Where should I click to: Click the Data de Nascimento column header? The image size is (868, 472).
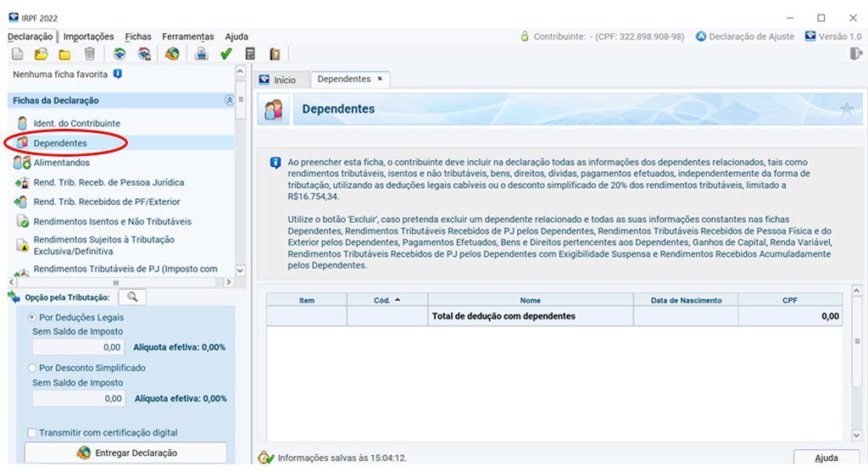pyautogui.click(x=686, y=300)
